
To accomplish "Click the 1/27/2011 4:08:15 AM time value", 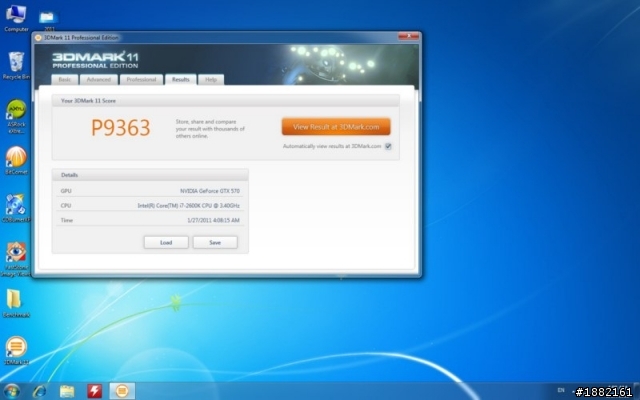I will point(213,220).
